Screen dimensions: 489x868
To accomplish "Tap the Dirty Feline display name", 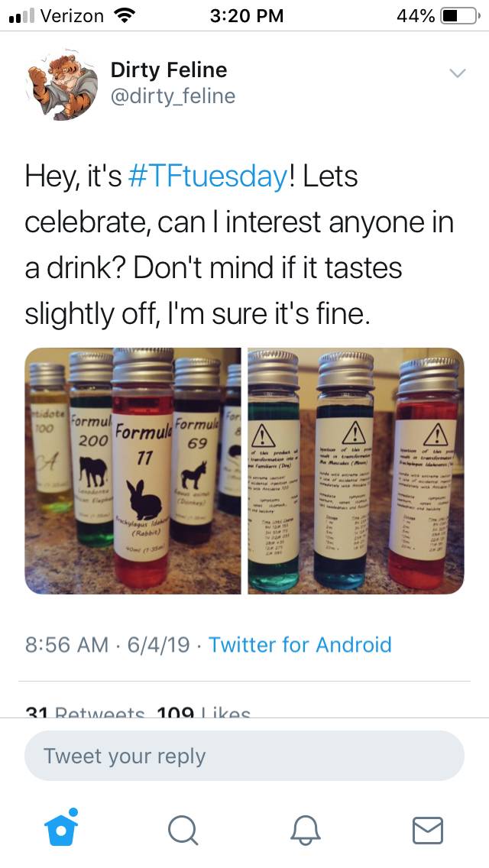I will click(x=169, y=70).
